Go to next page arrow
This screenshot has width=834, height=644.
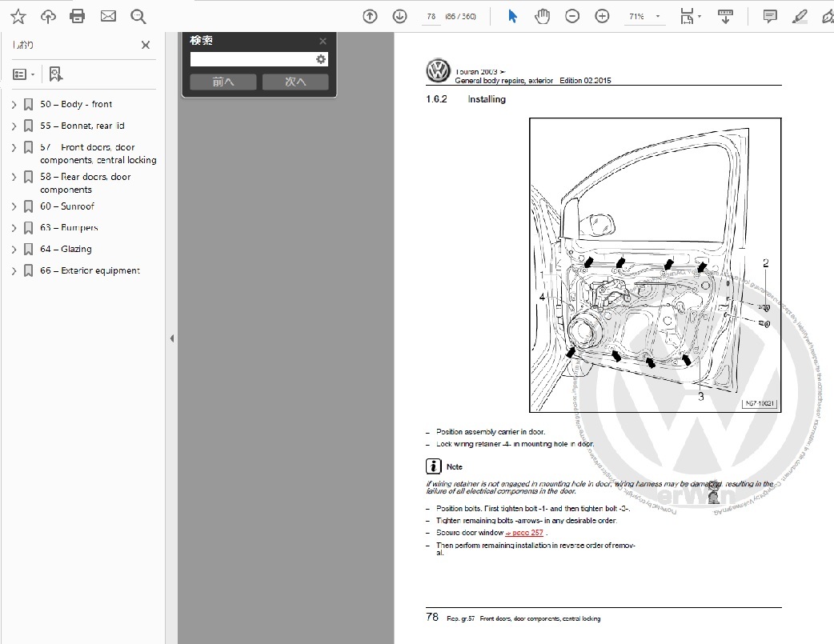coord(399,16)
